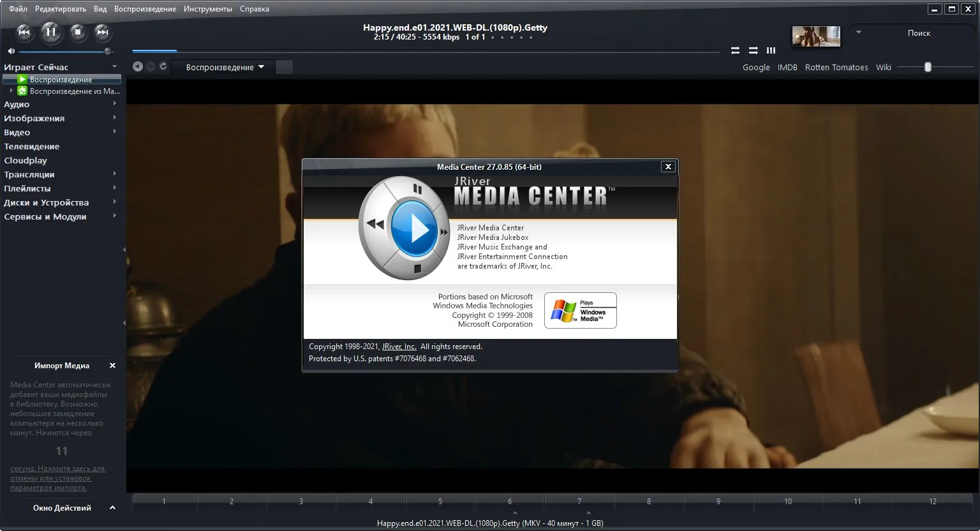This screenshot has height=531, width=980.
Task: Collapse the Играет Сейчас section
Action: point(114,66)
